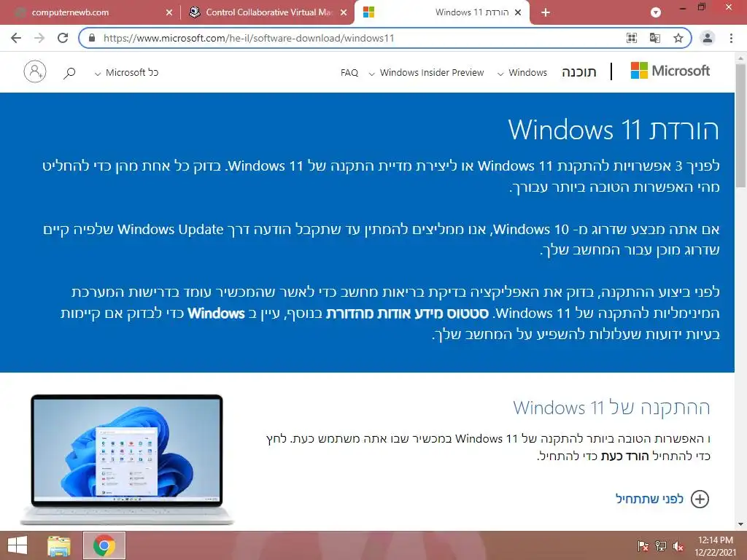The width and height of the screenshot is (747, 560).
Task: Reload the current page
Action: coord(63,38)
